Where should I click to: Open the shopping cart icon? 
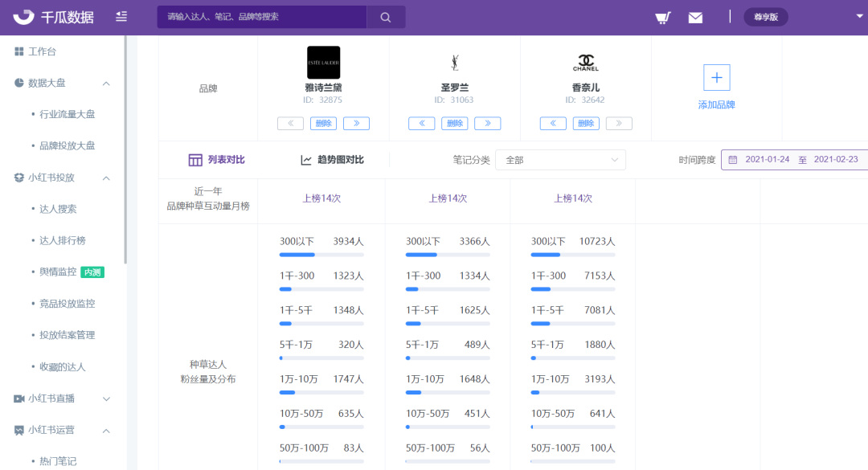(x=662, y=17)
